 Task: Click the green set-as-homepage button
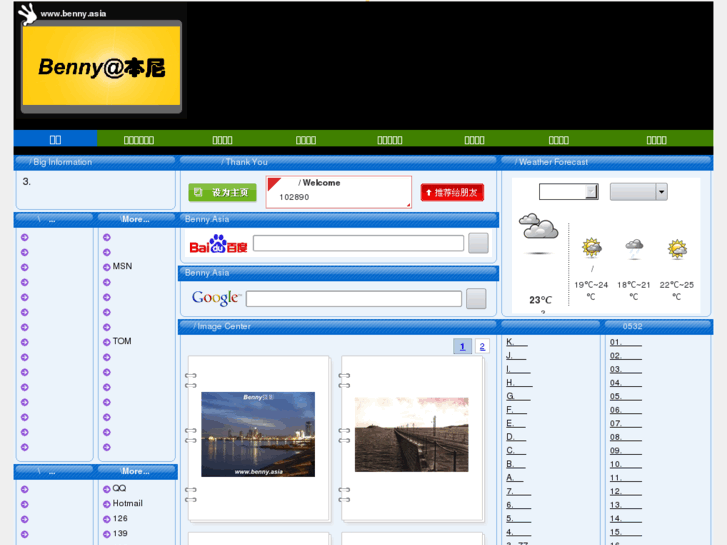pos(223,192)
